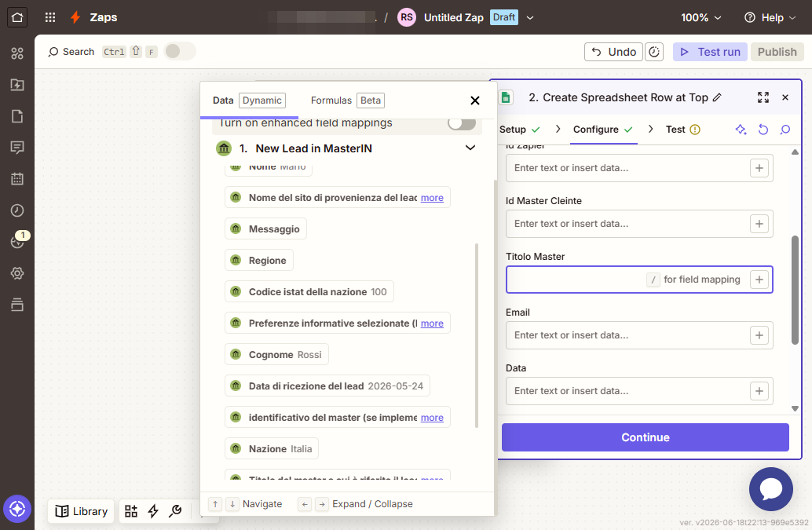Select the Messaggio data field
The height and width of the screenshot is (530, 812).
click(265, 228)
